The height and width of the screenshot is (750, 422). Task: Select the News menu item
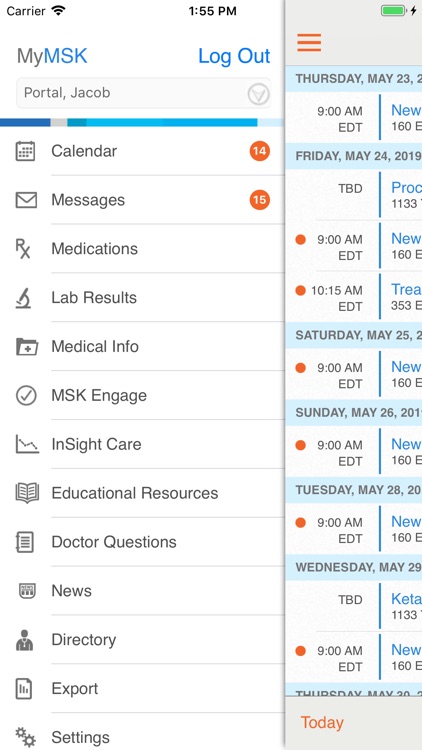point(143,591)
